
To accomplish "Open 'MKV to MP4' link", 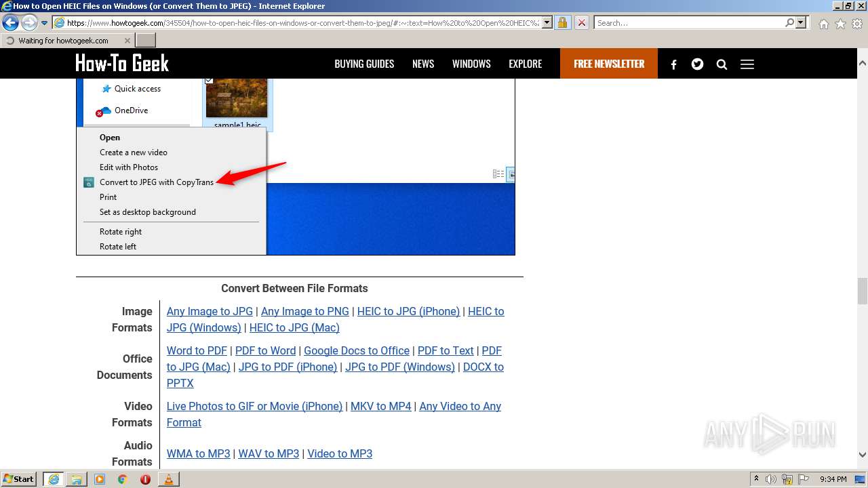I will coord(381,406).
